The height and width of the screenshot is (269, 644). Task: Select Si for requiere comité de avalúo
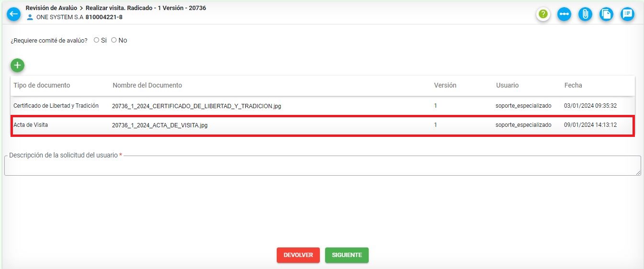[96, 40]
